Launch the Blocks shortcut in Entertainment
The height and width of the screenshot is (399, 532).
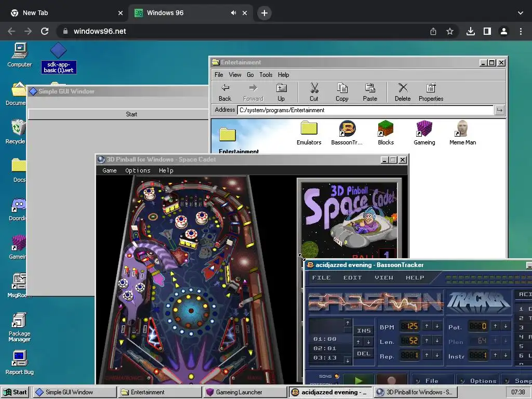386,133
